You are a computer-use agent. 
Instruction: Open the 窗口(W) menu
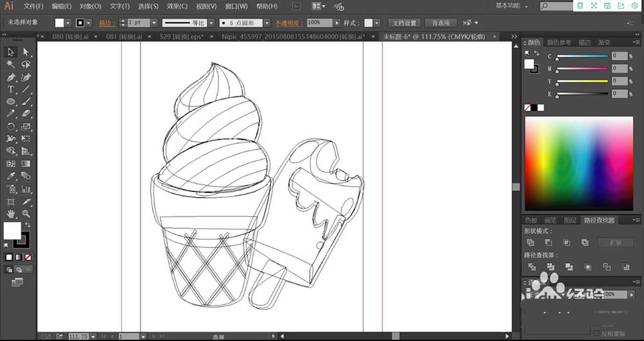pos(236,6)
